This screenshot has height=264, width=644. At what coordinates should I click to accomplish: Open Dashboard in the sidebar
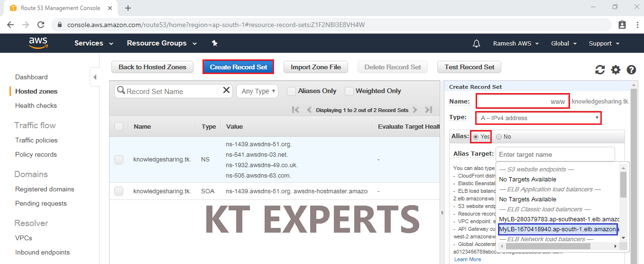(x=31, y=77)
